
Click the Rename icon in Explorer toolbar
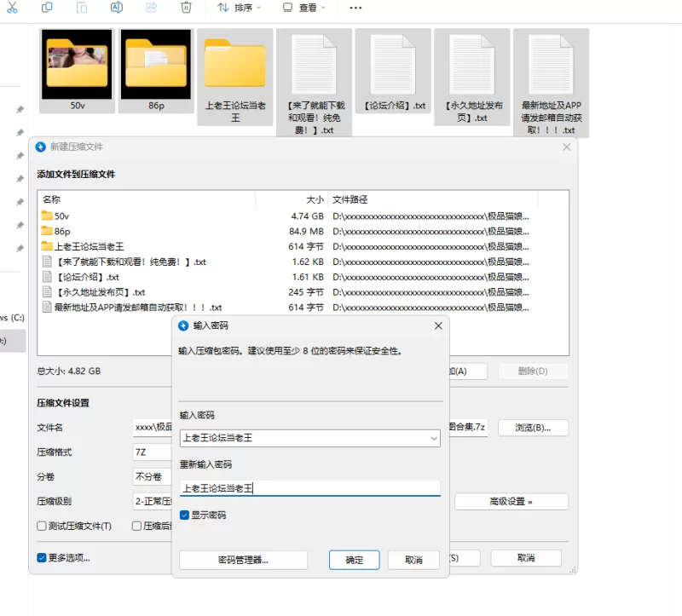117,8
